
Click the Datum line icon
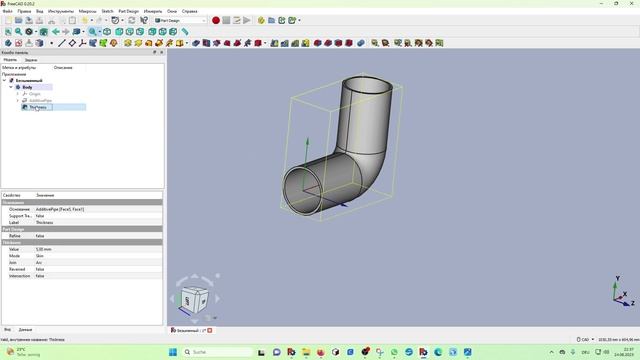(62, 43)
